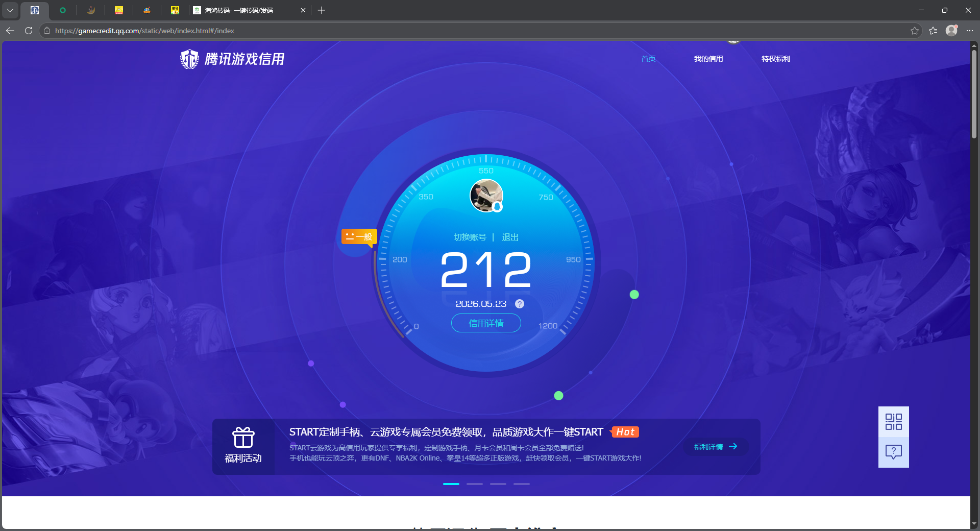980x531 pixels.
Task: Go to 首页 navigation item
Action: [x=648, y=59]
